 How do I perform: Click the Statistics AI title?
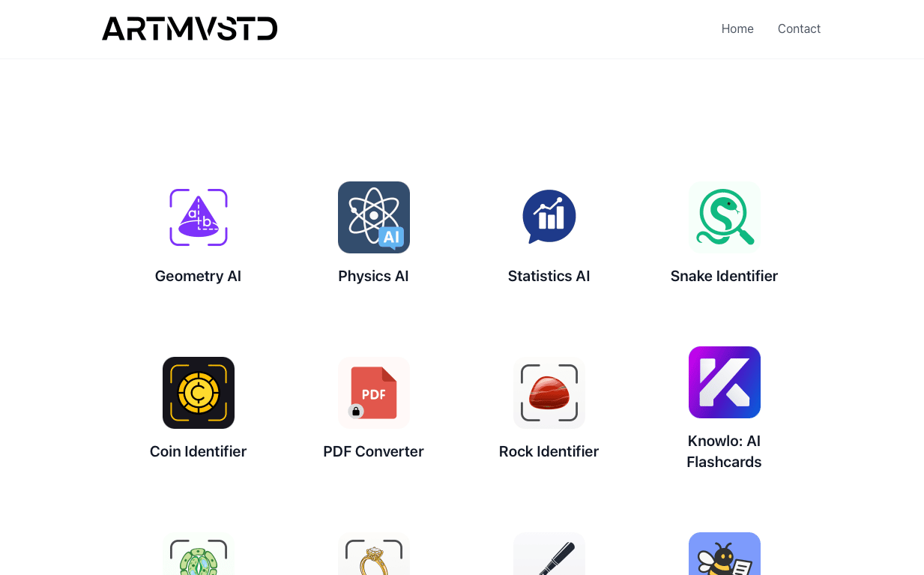click(549, 276)
